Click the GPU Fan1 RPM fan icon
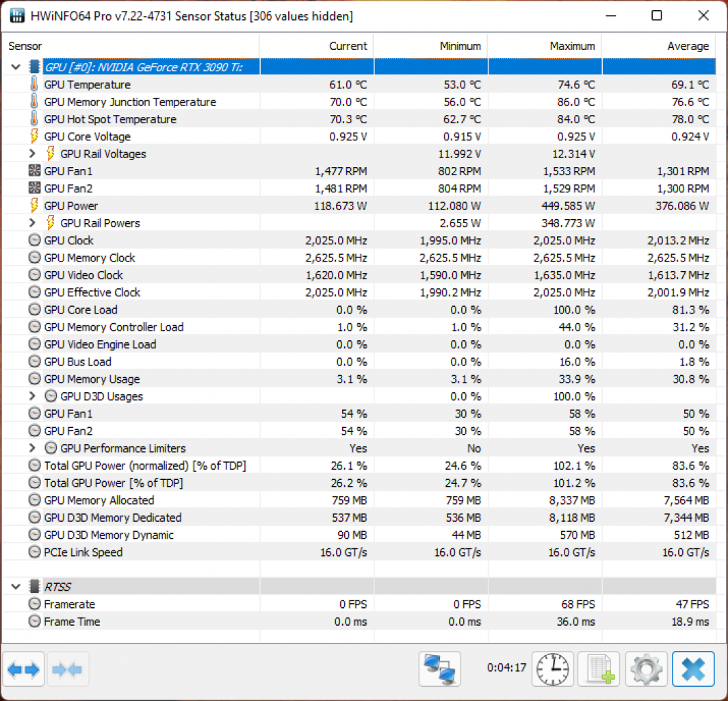The width and height of the screenshot is (728, 701). click(34, 170)
